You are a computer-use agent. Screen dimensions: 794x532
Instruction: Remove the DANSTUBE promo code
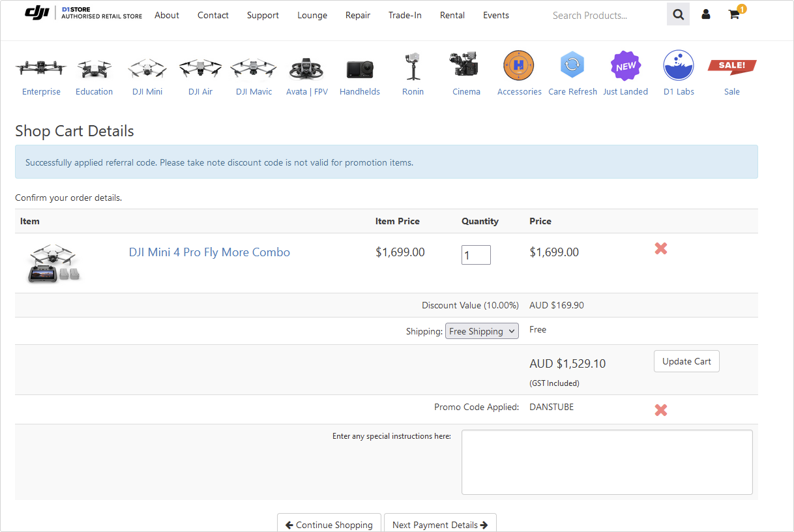pyautogui.click(x=661, y=410)
